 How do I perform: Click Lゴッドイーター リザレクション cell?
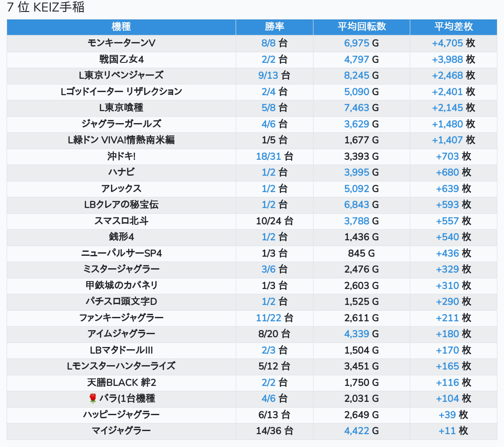(x=121, y=92)
